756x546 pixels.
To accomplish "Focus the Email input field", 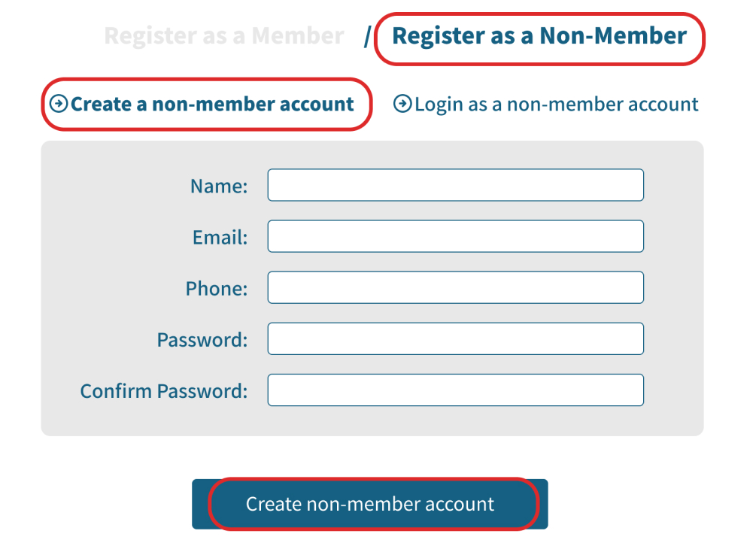I will pos(456,236).
